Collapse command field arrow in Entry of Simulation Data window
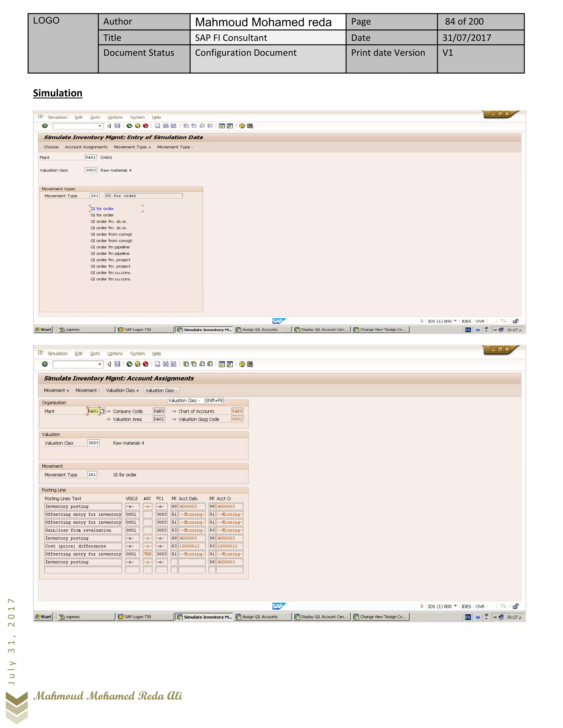This screenshot has width=563, height=728. [109, 126]
